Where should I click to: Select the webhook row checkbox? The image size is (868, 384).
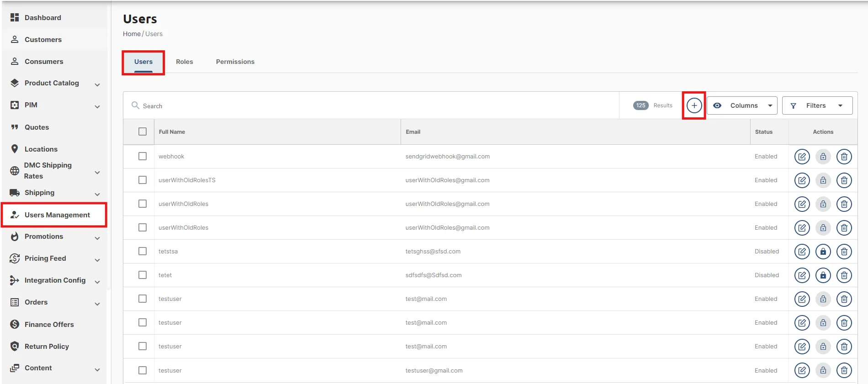(x=143, y=156)
